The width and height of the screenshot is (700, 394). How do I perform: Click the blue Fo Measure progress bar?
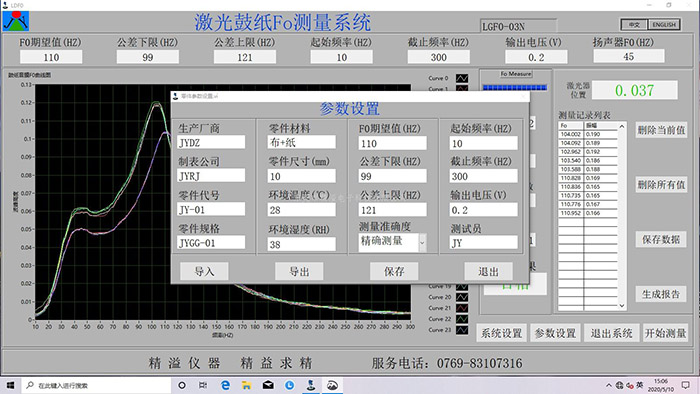[515, 87]
